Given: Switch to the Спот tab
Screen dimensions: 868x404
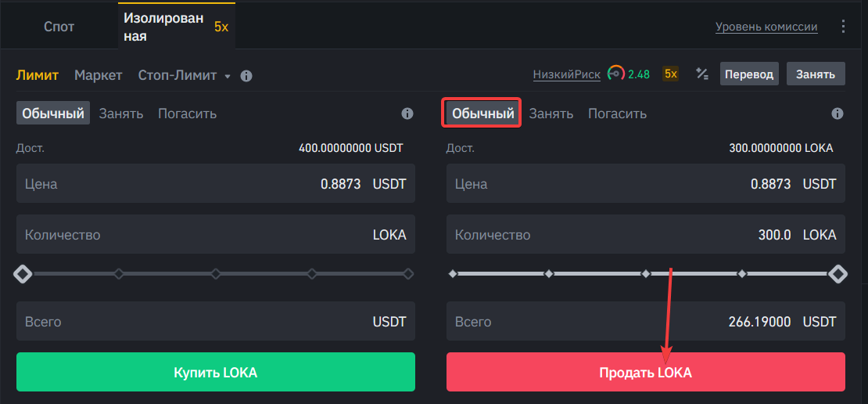Looking at the screenshot, I should [59, 27].
